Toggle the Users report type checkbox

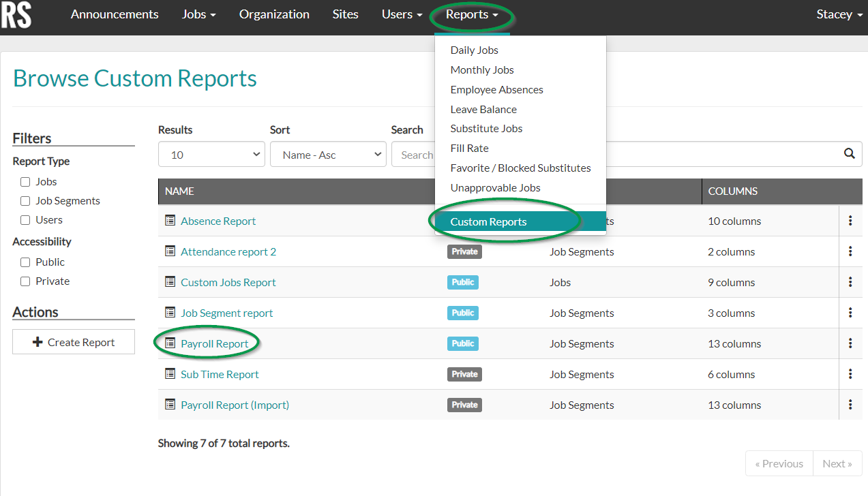click(25, 220)
